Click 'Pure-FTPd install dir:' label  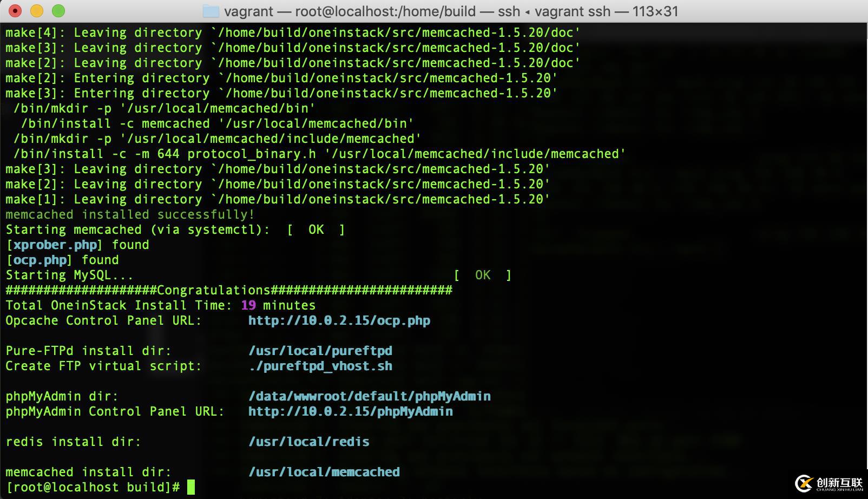(x=88, y=351)
